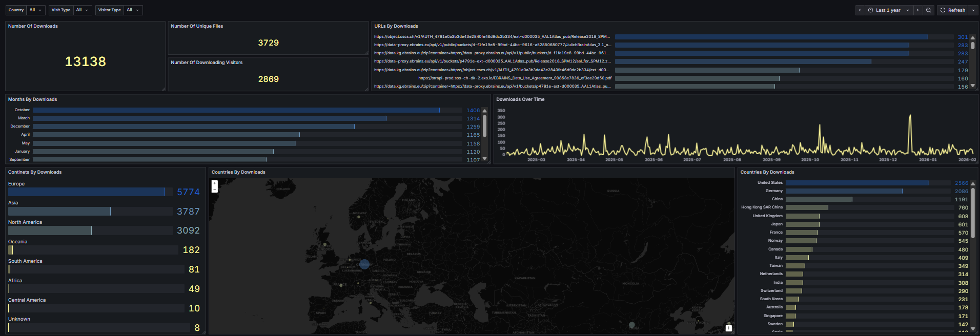This screenshot has width=980, height=336.
Task: Open the Last 1 year time picker
Action: [889, 10]
